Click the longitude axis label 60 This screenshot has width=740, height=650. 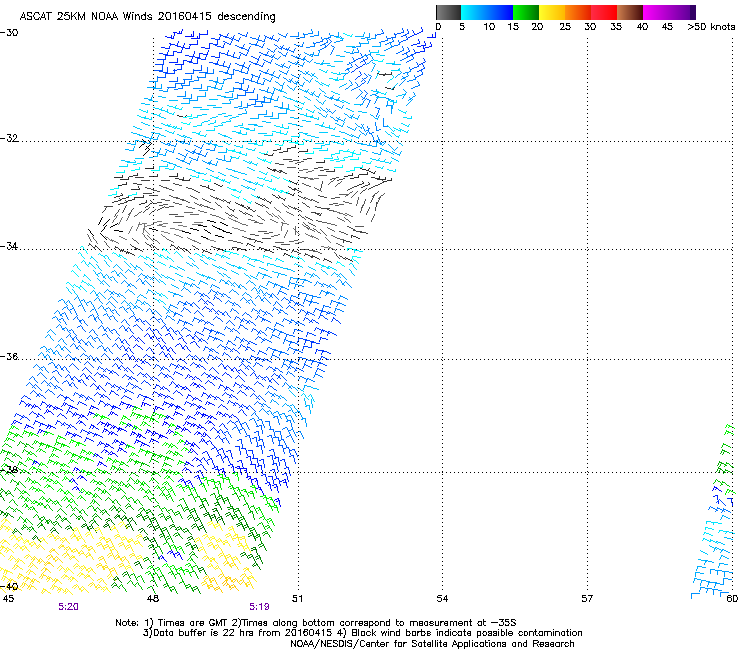click(732, 599)
